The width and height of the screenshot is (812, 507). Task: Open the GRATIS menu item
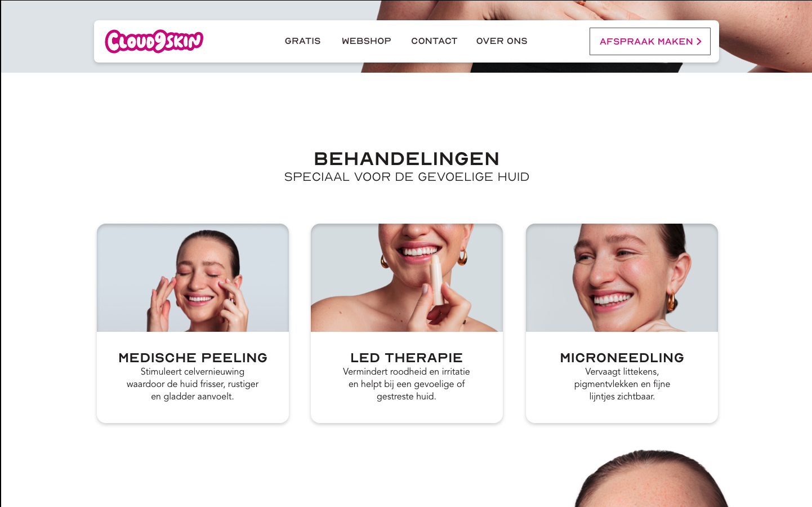point(302,41)
